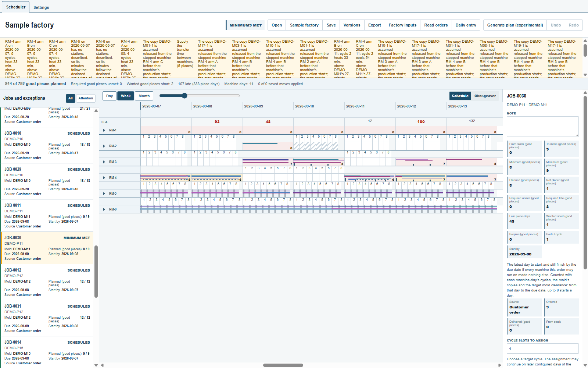Image resolution: width=588 pixels, height=368 pixels.
Task: Expand the RM-6 machine row
Action: (104, 209)
